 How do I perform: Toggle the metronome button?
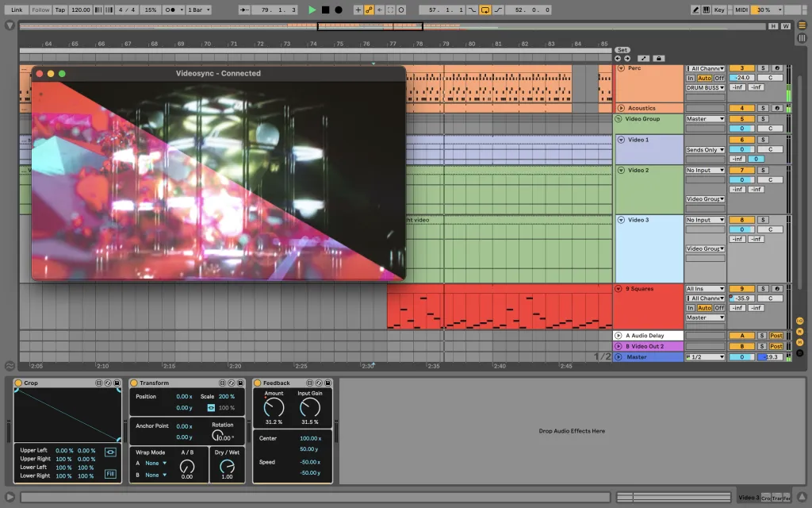tap(172, 10)
